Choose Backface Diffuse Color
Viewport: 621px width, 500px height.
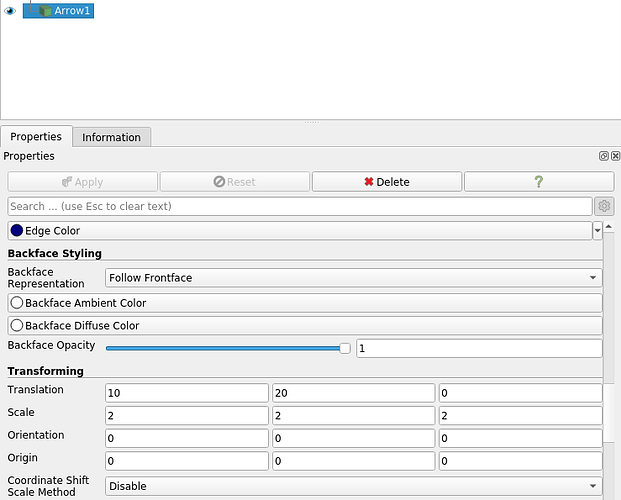pos(304,326)
